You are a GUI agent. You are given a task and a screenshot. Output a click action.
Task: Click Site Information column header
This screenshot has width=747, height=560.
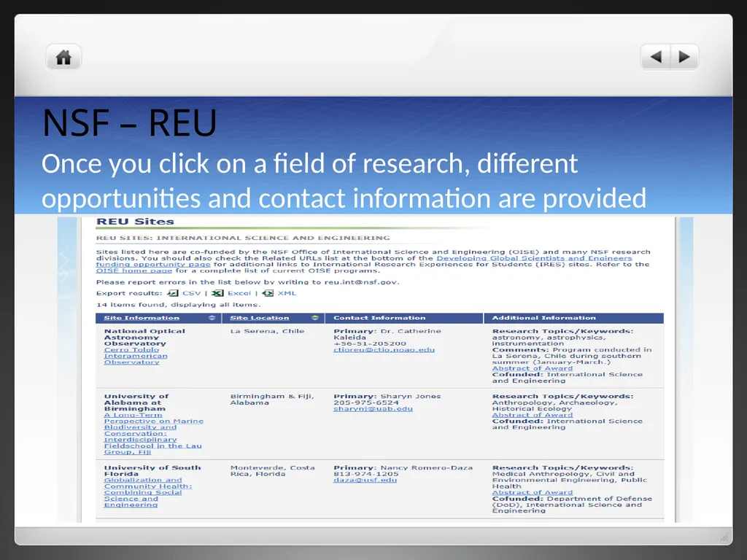tap(142, 318)
